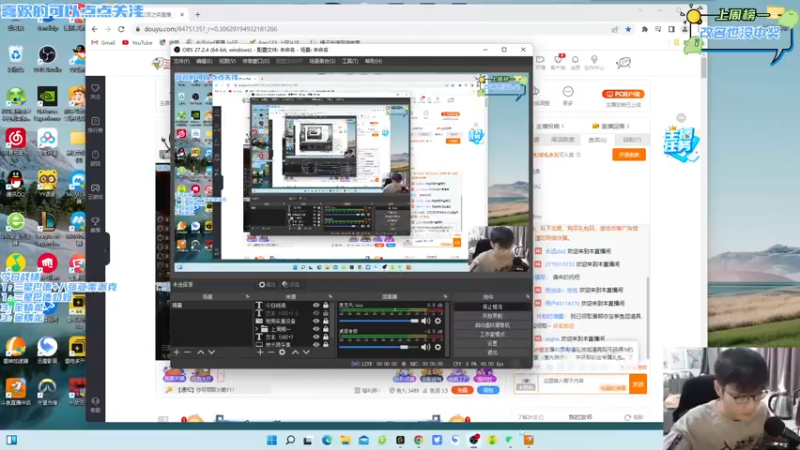
Task: Toggle visibility of the folder group source
Action: pos(316,329)
